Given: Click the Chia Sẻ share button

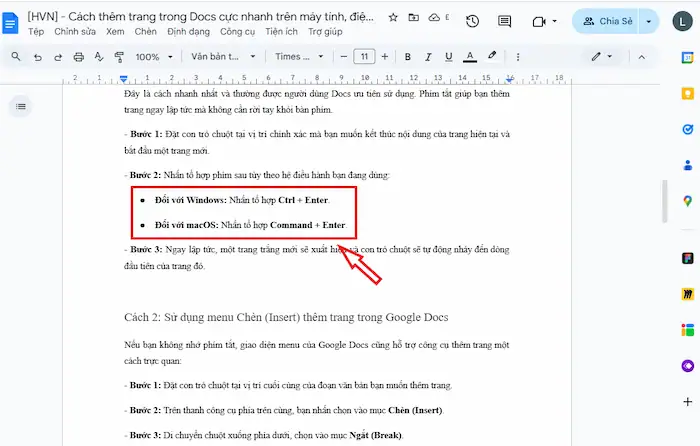Looking at the screenshot, I should 608,21.
